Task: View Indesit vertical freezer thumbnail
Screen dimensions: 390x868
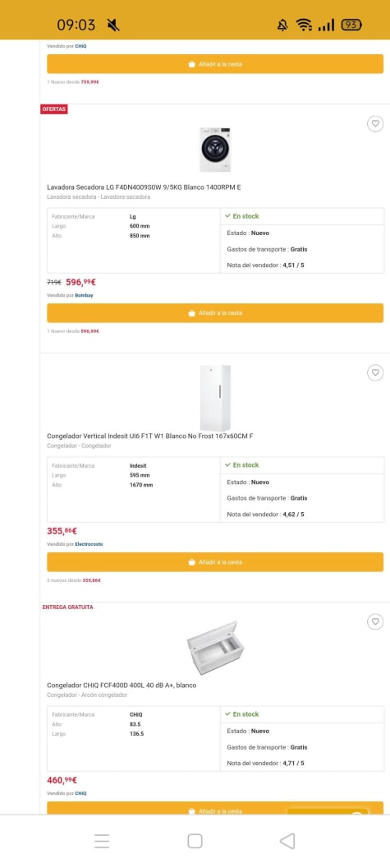Action: (x=214, y=398)
